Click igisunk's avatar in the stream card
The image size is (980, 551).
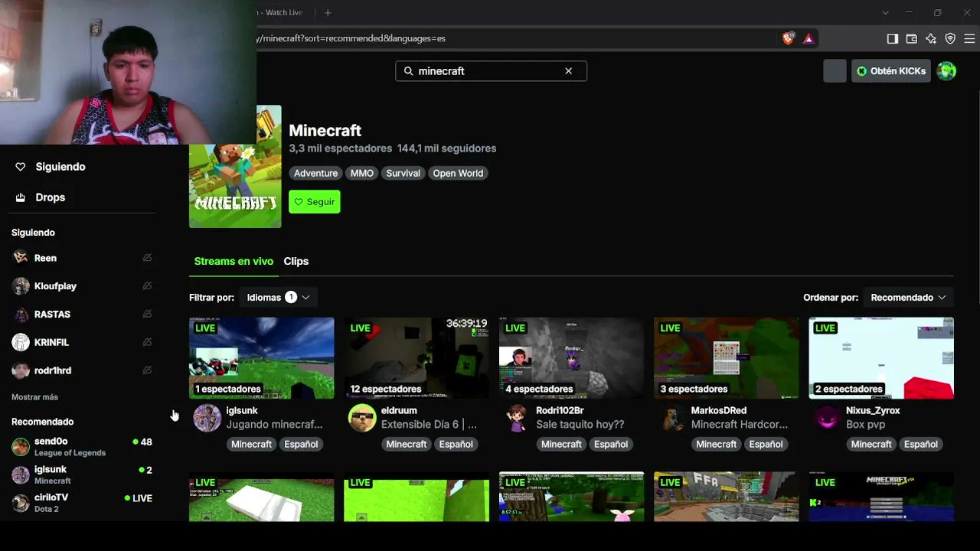[207, 418]
